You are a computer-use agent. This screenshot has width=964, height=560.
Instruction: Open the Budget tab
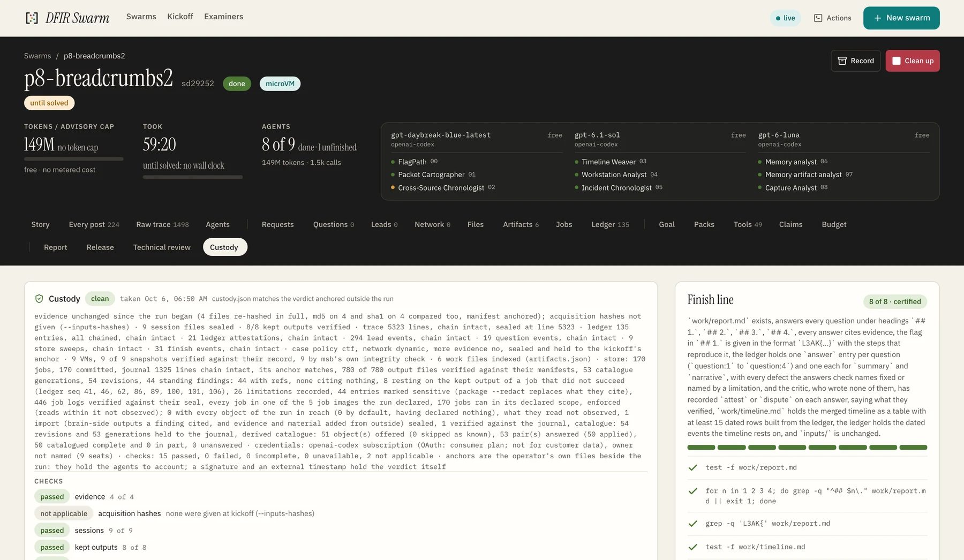click(x=834, y=224)
